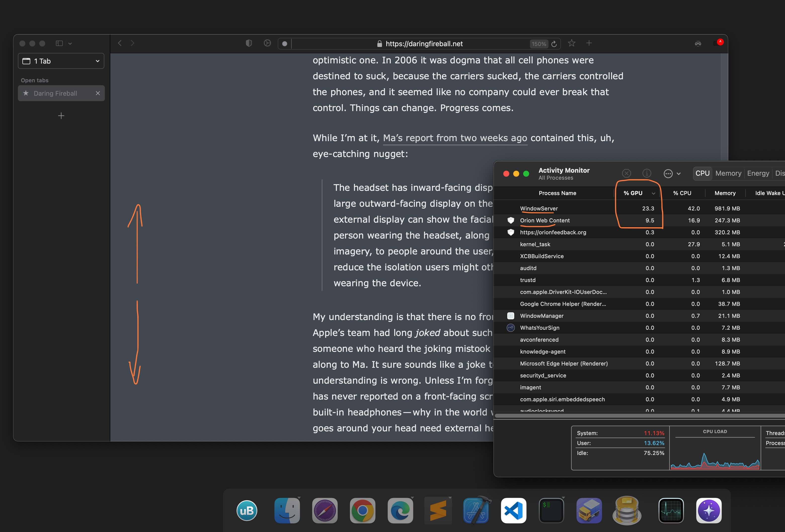Close the Daring Fireball tab
This screenshot has height=532, width=785.
[x=98, y=93]
